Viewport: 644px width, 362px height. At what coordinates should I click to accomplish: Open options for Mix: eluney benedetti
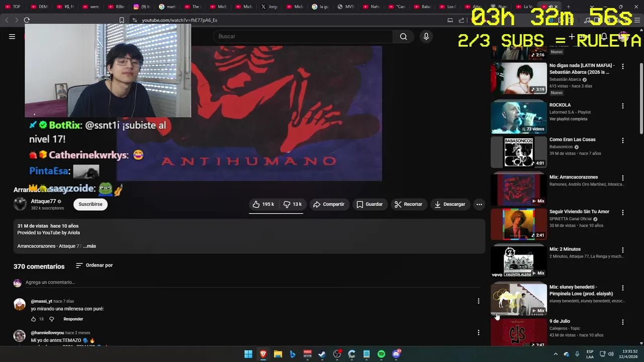click(623, 288)
